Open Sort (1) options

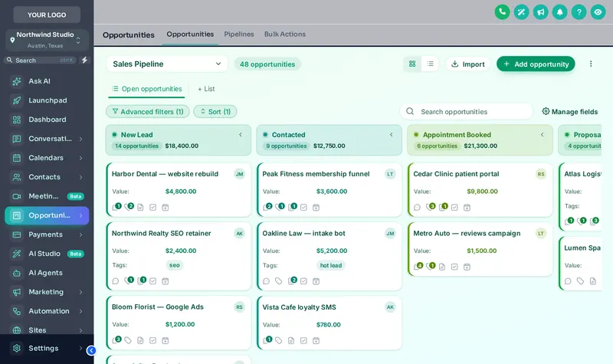(215, 111)
